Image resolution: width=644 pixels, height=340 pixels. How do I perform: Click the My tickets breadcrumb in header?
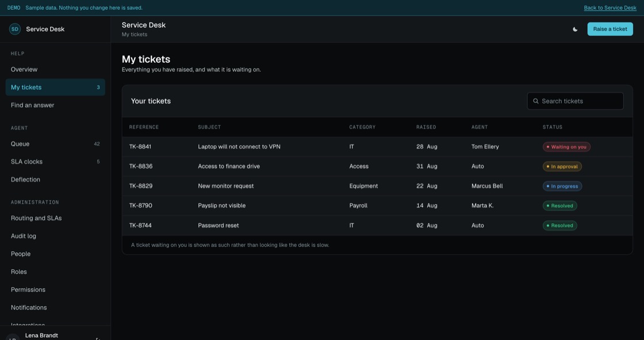pos(135,35)
